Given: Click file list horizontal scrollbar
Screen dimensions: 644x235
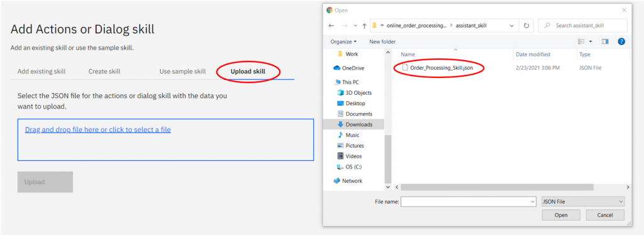Looking at the screenshot, I should pyautogui.click(x=497, y=187).
